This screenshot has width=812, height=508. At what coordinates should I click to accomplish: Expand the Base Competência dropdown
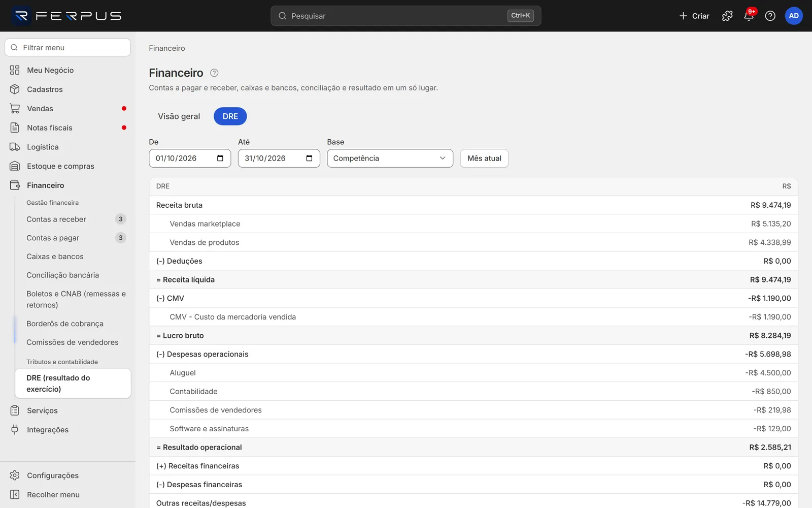(x=390, y=158)
